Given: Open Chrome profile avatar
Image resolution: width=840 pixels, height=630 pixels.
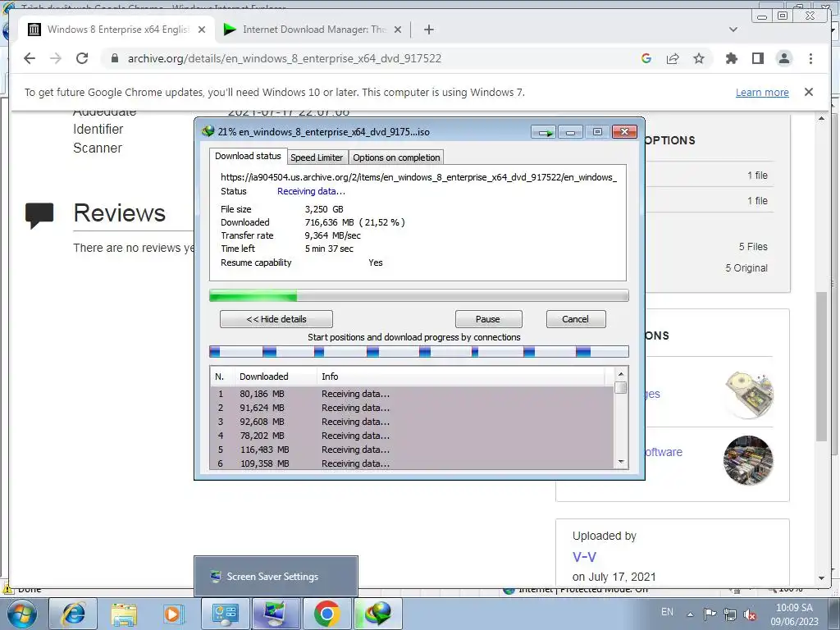Looking at the screenshot, I should 784,58.
